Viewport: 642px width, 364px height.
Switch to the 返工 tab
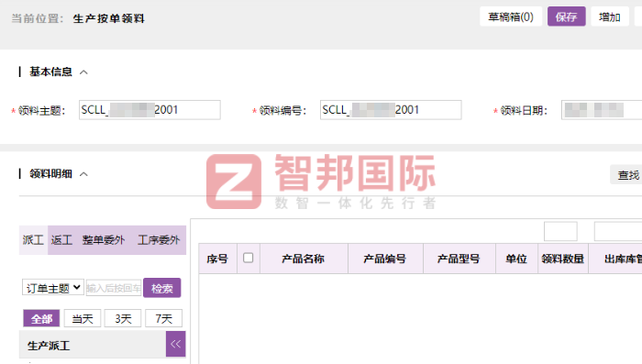(61, 240)
